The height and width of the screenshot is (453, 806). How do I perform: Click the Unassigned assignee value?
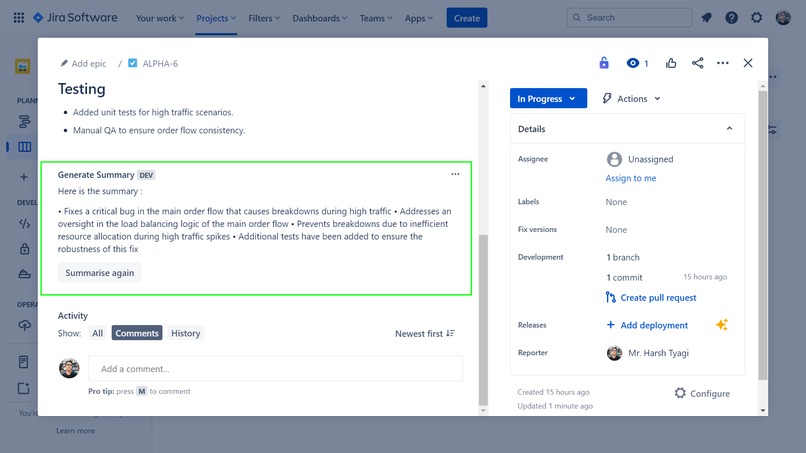[x=640, y=159]
